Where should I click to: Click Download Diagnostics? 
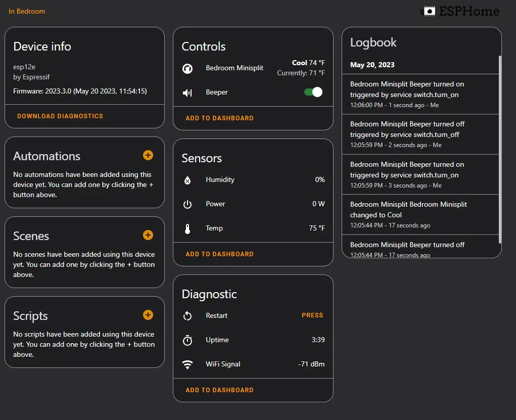60,116
